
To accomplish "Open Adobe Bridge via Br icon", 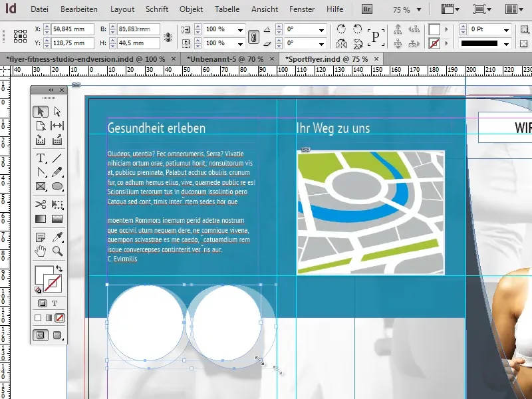I will [x=367, y=9].
